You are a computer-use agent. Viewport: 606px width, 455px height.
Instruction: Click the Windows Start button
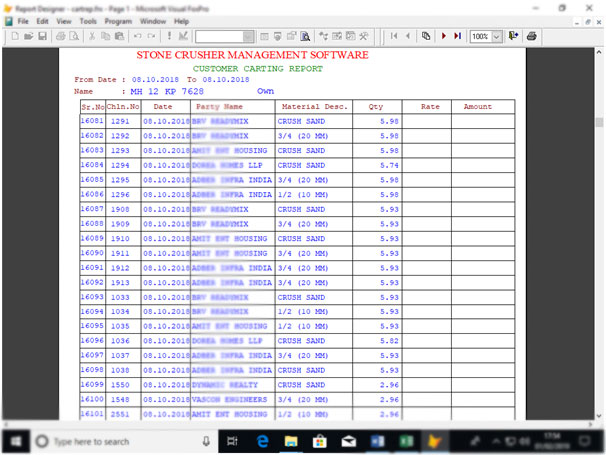point(16,441)
